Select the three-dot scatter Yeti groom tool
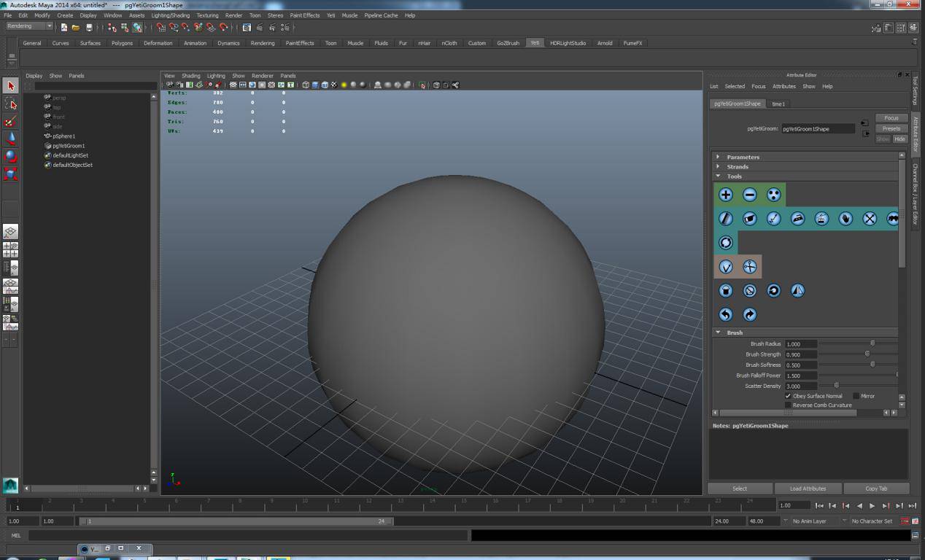The height and width of the screenshot is (560, 925). 773,195
